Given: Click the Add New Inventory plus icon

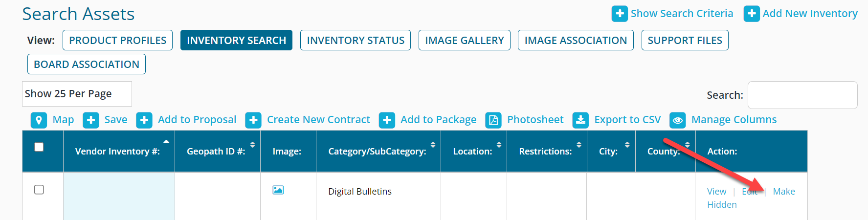Looking at the screenshot, I should (752, 14).
